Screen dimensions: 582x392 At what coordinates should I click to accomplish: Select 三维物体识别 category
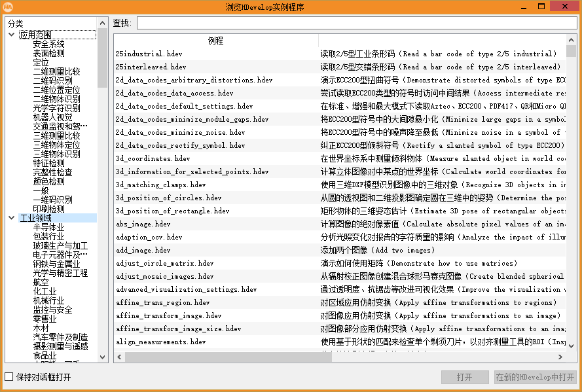click(56, 154)
